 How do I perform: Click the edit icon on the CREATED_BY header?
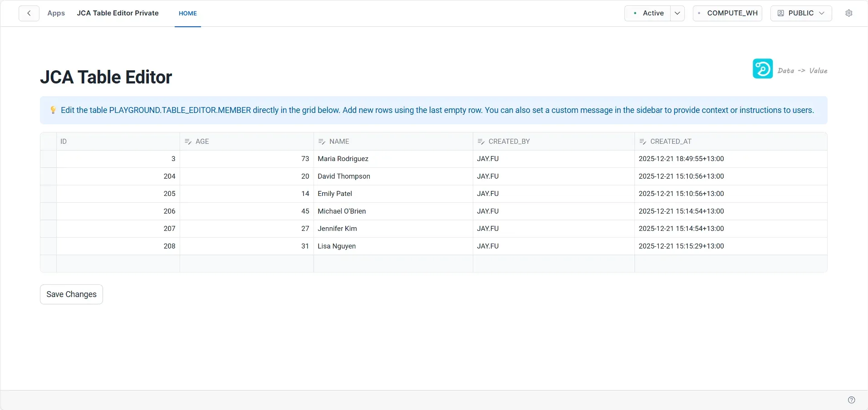[481, 141]
